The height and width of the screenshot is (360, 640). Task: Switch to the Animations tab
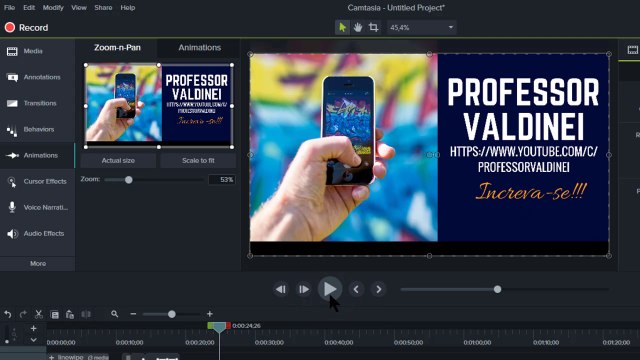click(x=200, y=48)
